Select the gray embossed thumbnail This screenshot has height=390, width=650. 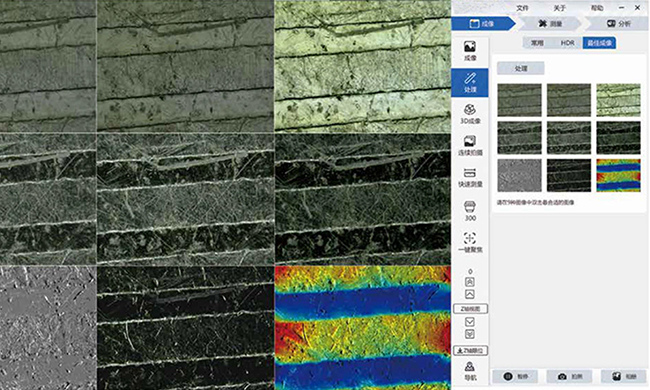coord(519,175)
